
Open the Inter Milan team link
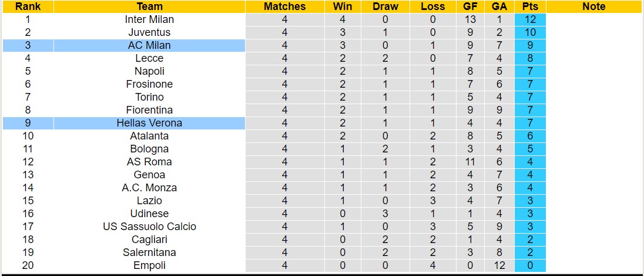pyautogui.click(x=149, y=19)
